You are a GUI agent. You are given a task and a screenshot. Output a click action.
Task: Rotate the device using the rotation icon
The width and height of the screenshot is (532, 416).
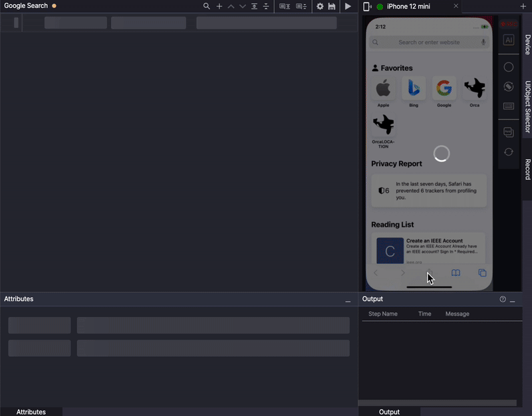pyautogui.click(x=508, y=86)
